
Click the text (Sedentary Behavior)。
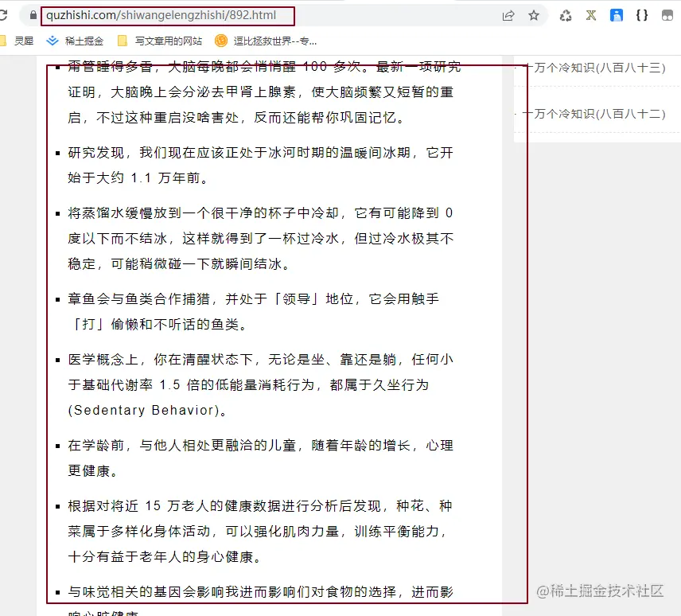click(x=148, y=410)
